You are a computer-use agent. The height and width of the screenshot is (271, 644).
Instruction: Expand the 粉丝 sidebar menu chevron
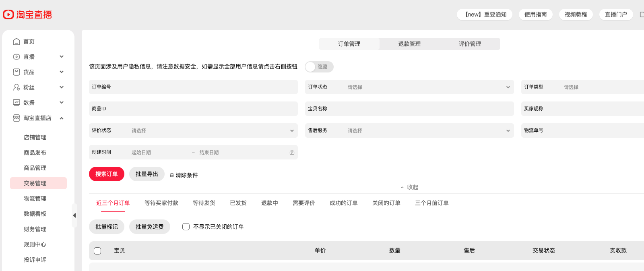click(62, 87)
